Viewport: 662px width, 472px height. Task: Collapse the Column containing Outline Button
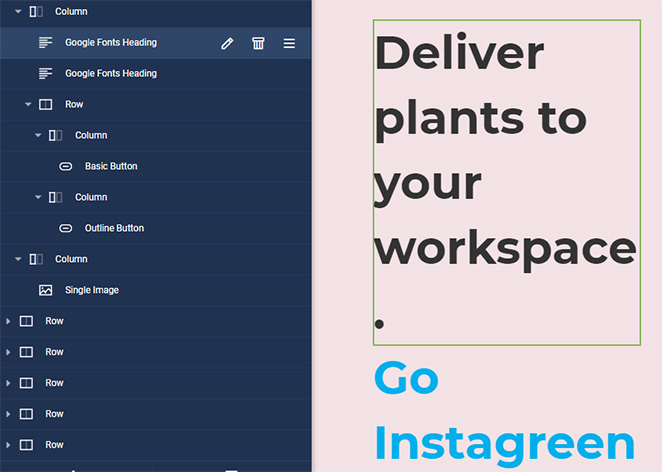38,197
